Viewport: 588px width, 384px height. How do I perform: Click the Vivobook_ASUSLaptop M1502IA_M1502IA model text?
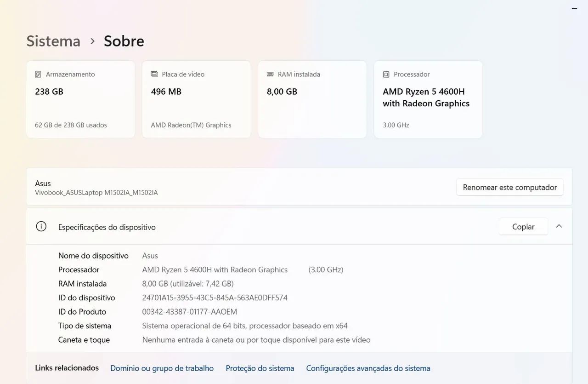click(96, 193)
